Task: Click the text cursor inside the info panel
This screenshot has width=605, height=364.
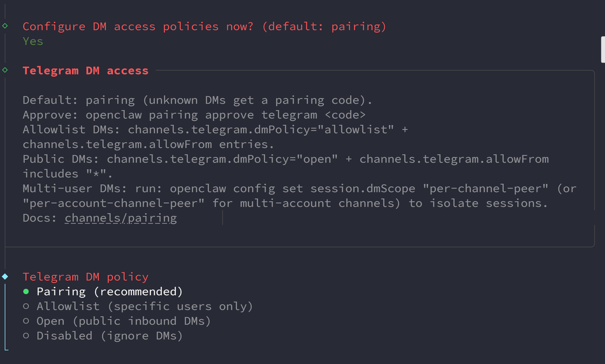Action: [x=222, y=218]
